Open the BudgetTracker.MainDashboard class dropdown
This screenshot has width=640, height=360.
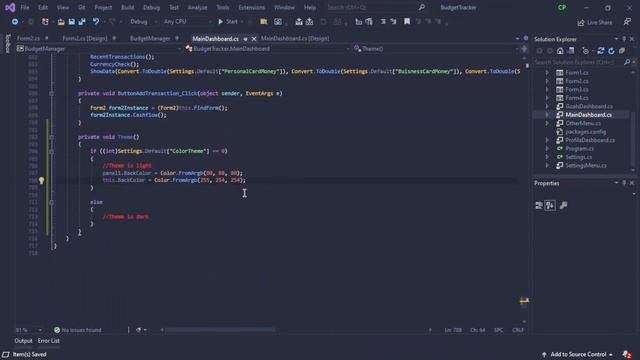[267, 49]
